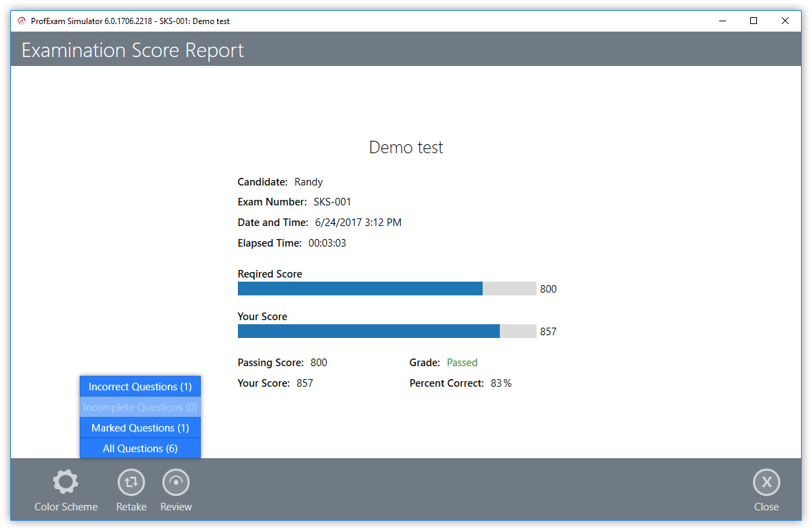Select Incorrect Questions (1) from the popup
Screen dimensions: 812x531
pos(140,387)
